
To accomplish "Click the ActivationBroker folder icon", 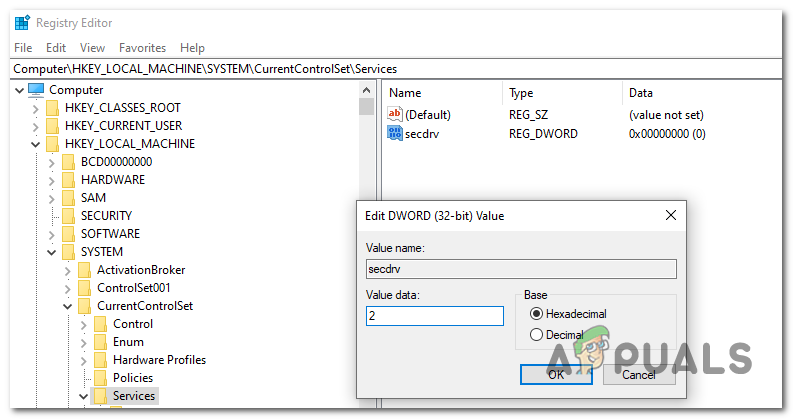I will pos(84,270).
